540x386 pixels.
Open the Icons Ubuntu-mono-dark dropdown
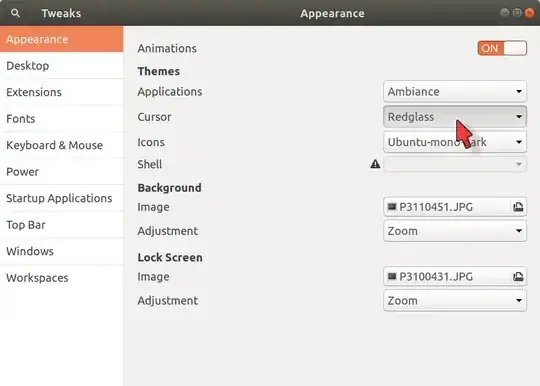[455, 142]
